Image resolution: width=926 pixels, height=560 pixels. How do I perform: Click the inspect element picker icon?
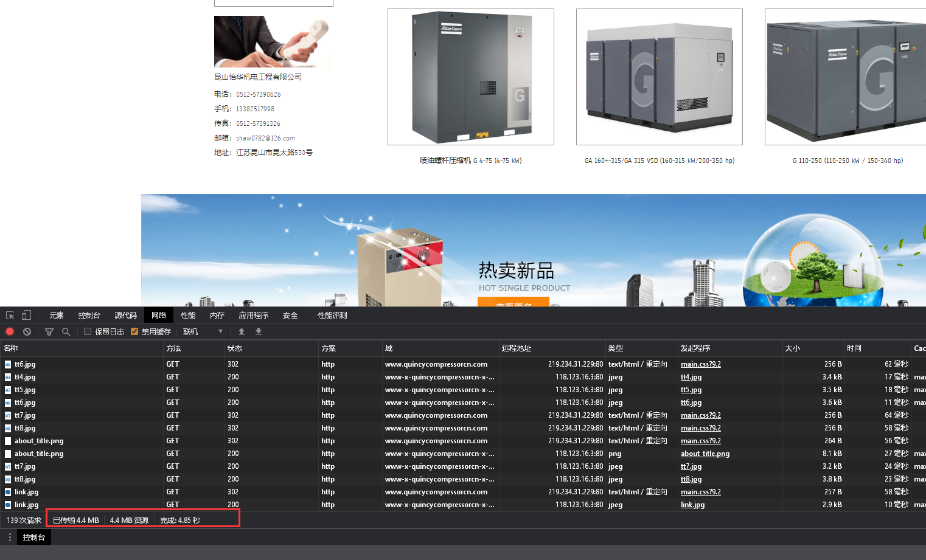(x=10, y=315)
